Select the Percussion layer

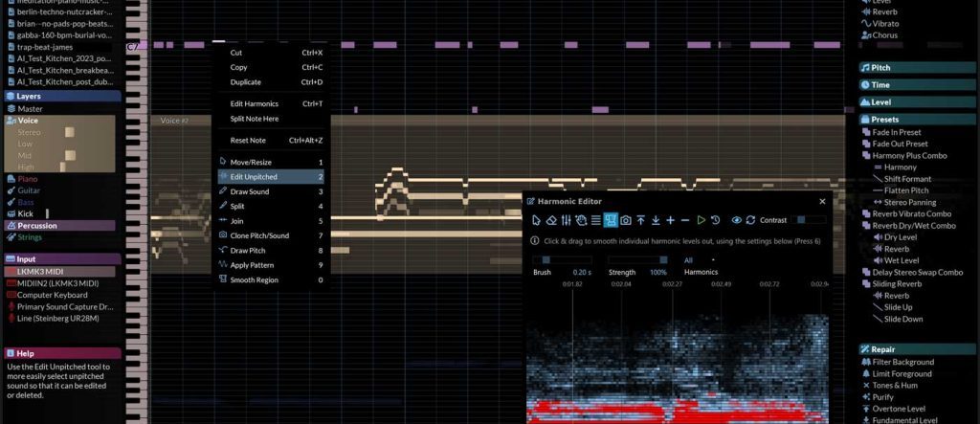pos(60,226)
